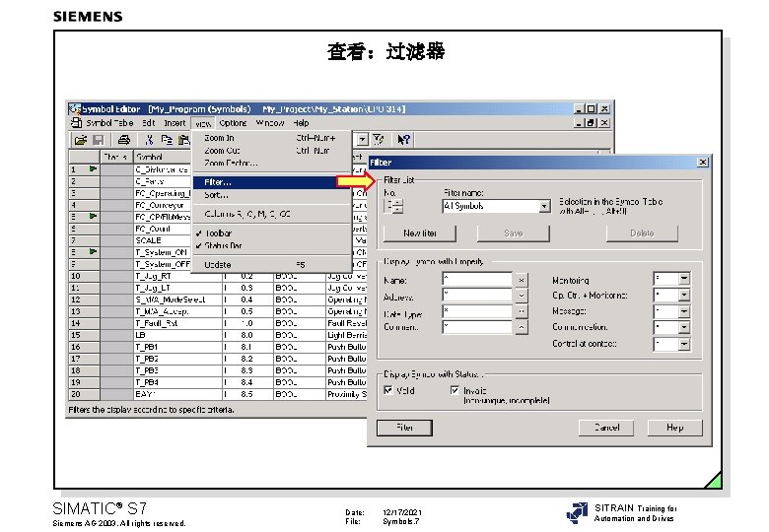Open the Filter name dropdown
The image size is (769, 532).
coord(544,206)
